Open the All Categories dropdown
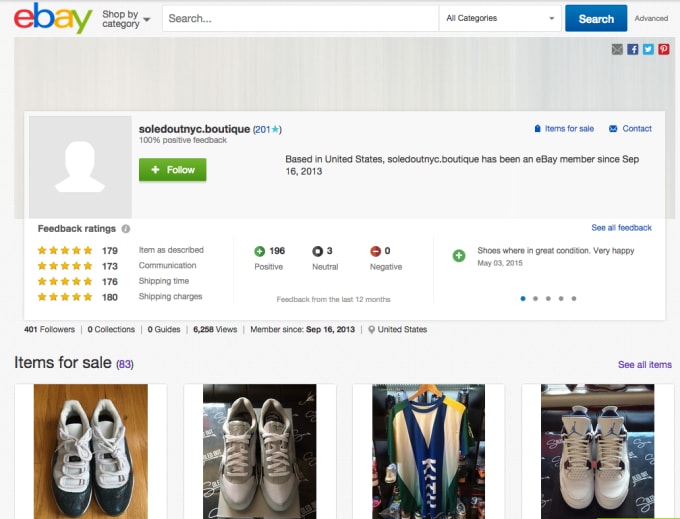This screenshot has height=519, width=680. pos(500,18)
